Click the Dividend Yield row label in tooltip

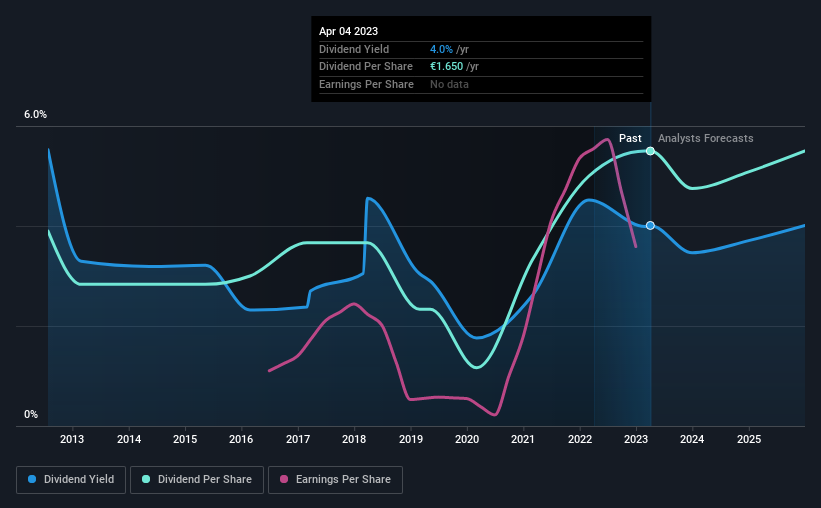pyautogui.click(x=354, y=49)
